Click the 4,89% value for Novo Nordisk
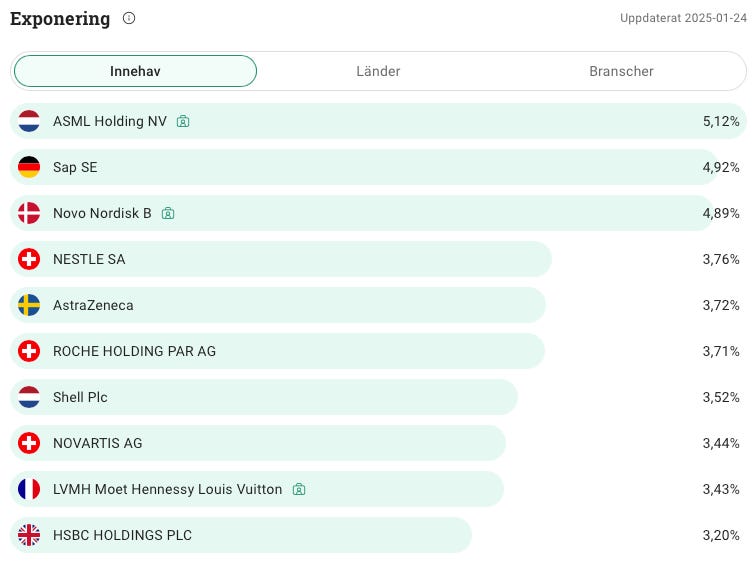 pos(721,213)
